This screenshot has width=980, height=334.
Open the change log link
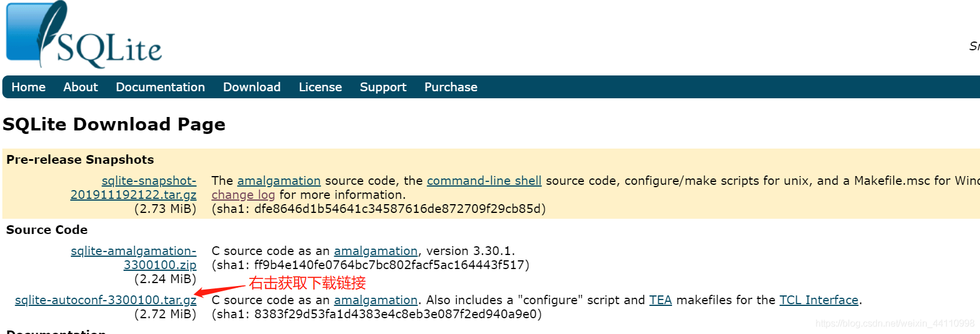(243, 195)
